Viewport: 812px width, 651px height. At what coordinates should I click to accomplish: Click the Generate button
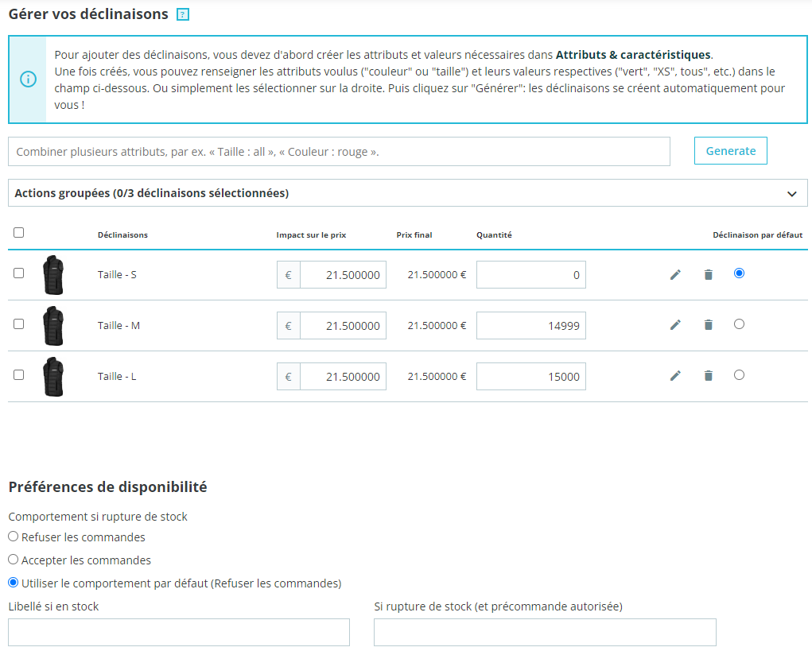[730, 151]
